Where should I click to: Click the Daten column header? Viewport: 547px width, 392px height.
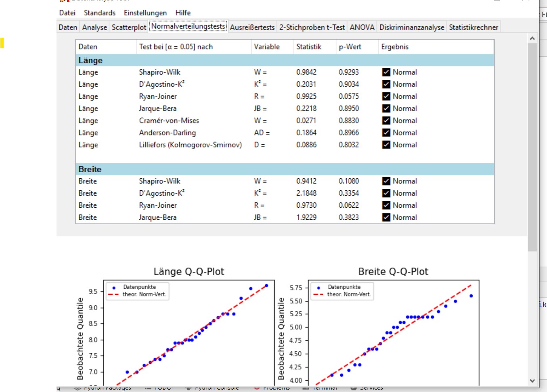[106, 47]
